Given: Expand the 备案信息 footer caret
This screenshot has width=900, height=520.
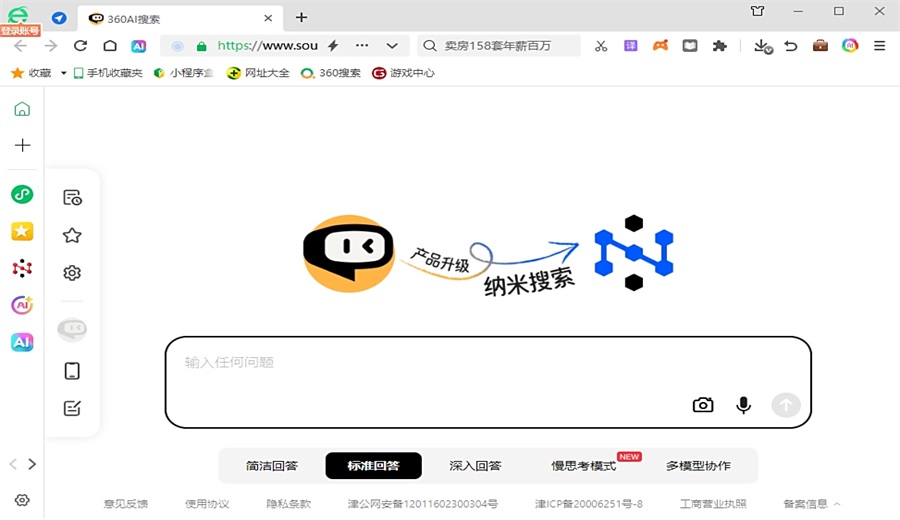Looking at the screenshot, I should click(x=837, y=504).
